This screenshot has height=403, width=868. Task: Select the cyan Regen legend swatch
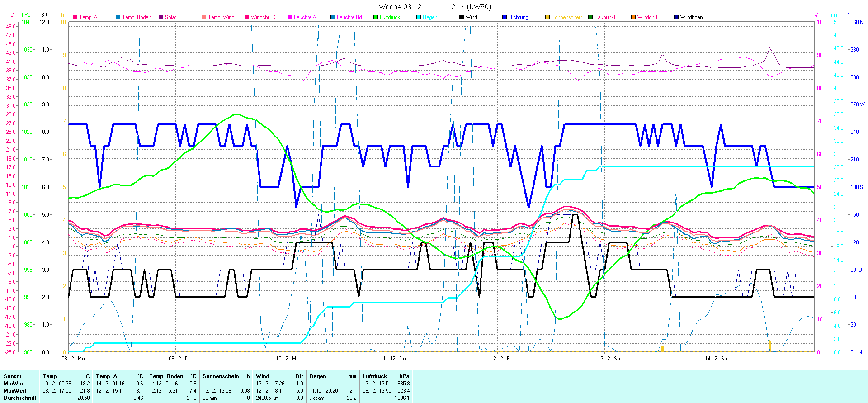[x=419, y=17]
